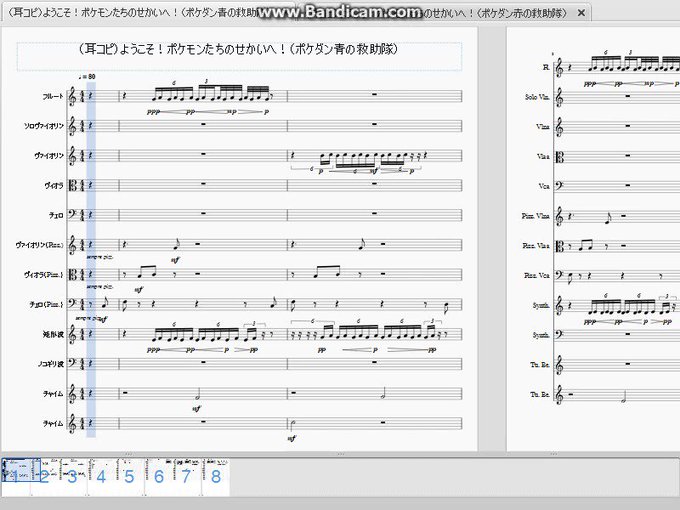680x510 pixels.
Task: Click the alto clef on the Vlas. staff
Action: point(560,157)
